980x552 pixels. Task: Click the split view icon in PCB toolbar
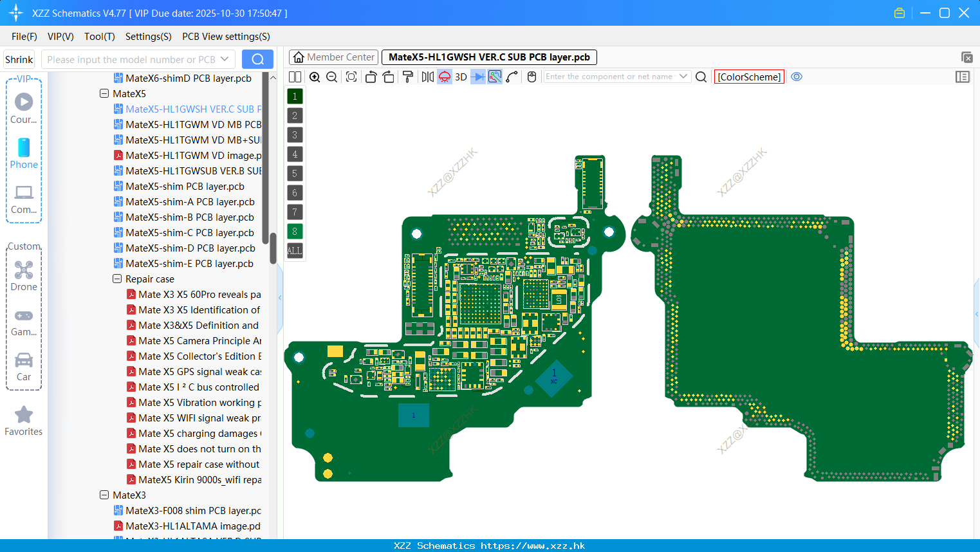[295, 77]
